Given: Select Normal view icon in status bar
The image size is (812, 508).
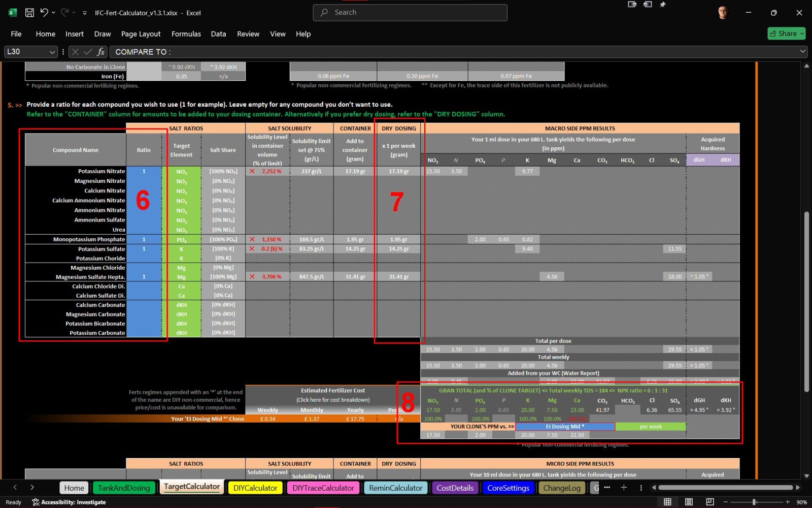Looking at the screenshot, I should click(667, 502).
